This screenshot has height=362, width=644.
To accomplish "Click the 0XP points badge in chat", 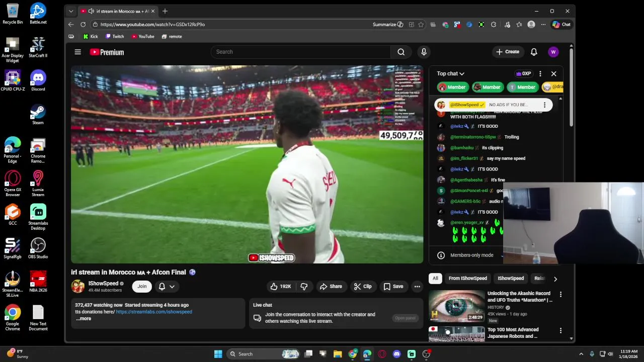I will coord(523,73).
